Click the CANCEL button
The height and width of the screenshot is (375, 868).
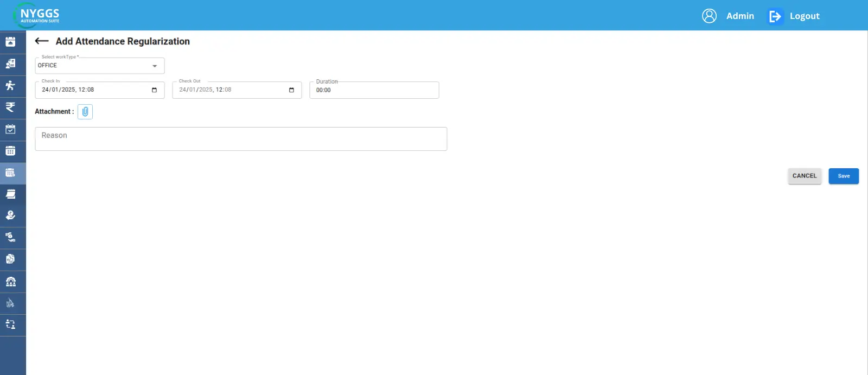[x=805, y=176]
